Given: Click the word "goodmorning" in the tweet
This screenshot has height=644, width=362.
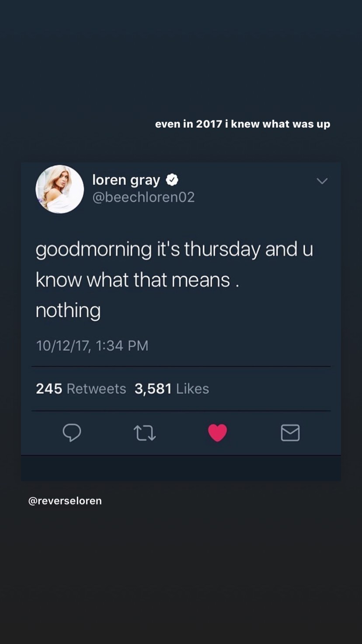Looking at the screenshot, I should [x=94, y=250].
